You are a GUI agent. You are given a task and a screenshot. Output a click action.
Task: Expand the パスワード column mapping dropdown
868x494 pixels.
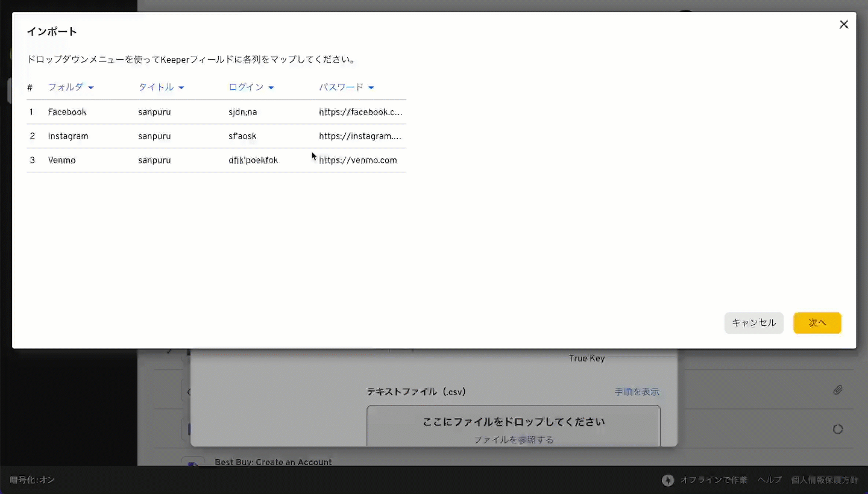[346, 87]
